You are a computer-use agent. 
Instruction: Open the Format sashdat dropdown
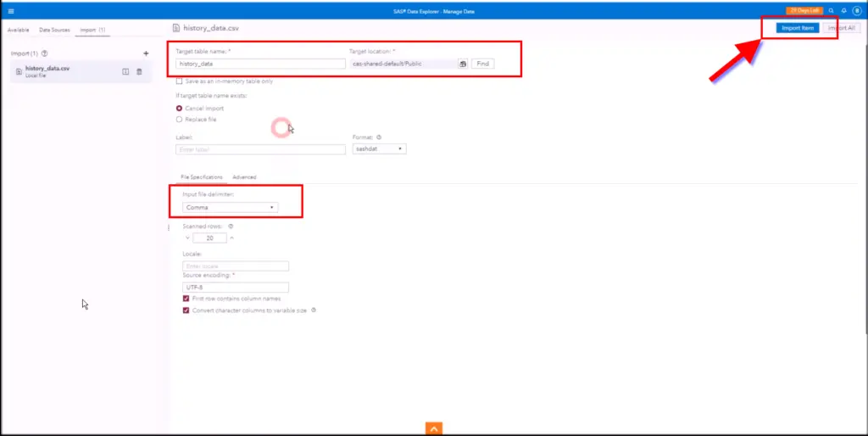[379, 149]
